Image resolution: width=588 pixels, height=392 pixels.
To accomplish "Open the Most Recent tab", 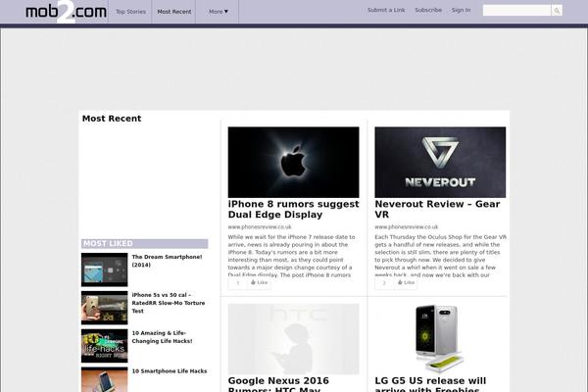I will tap(174, 12).
